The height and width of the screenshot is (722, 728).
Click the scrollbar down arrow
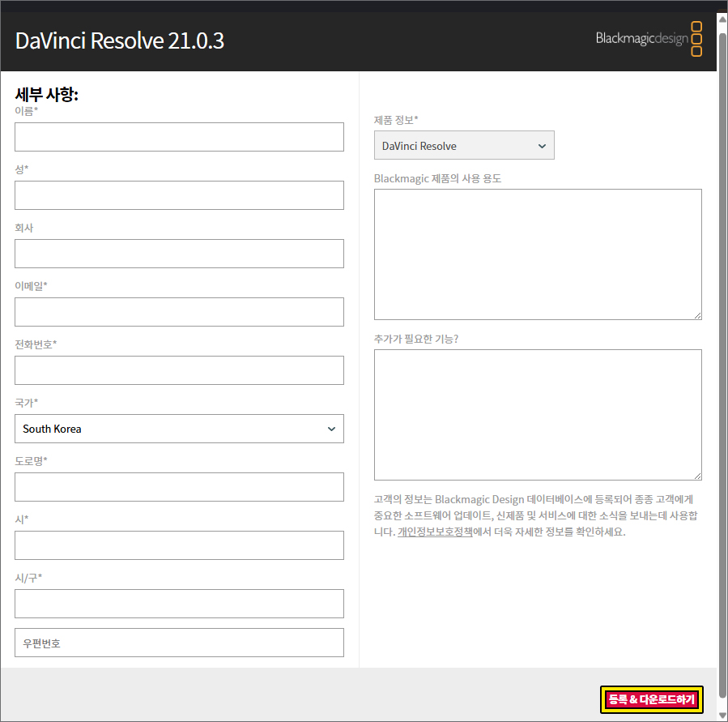722,716
